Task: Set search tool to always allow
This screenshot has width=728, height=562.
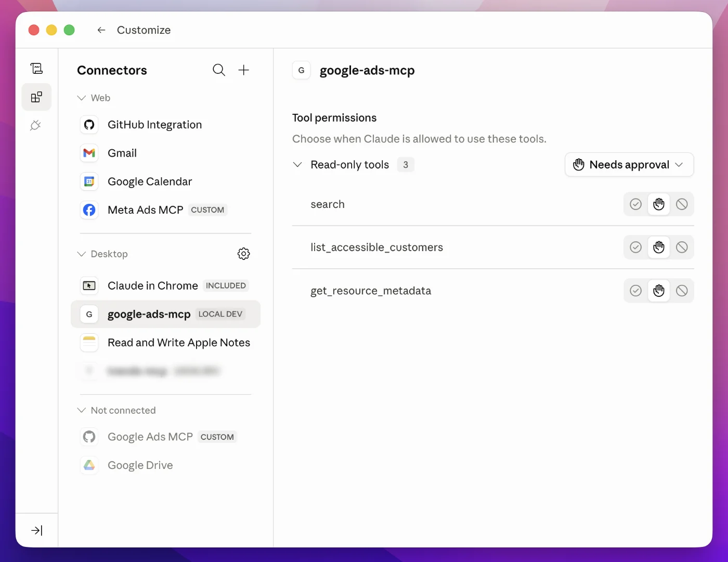Action: point(635,204)
